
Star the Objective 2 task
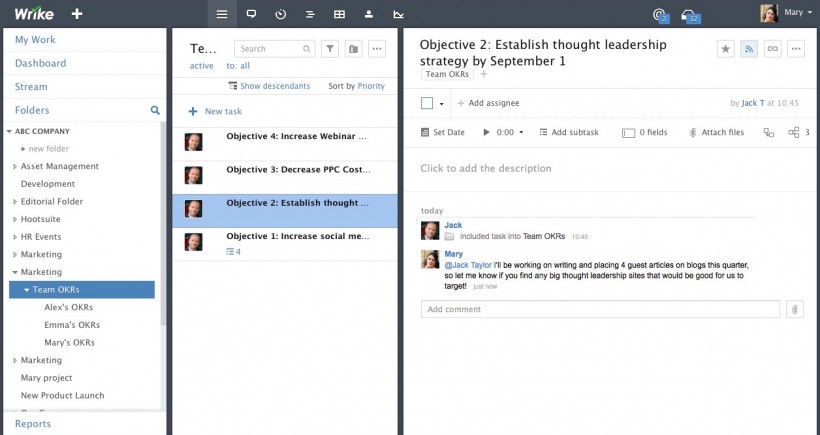725,49
